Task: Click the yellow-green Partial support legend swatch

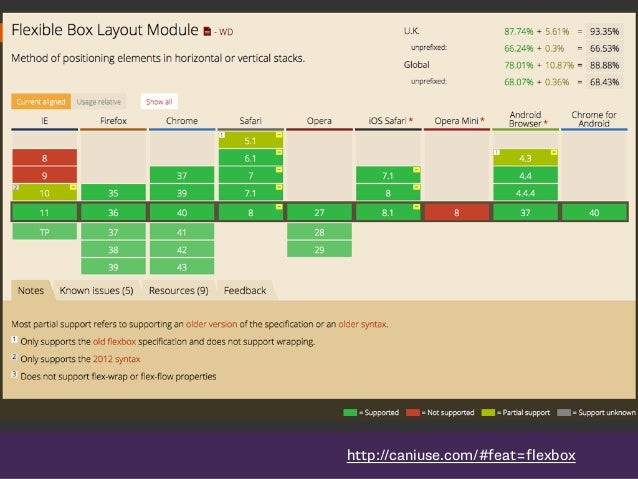Action: 488,413
